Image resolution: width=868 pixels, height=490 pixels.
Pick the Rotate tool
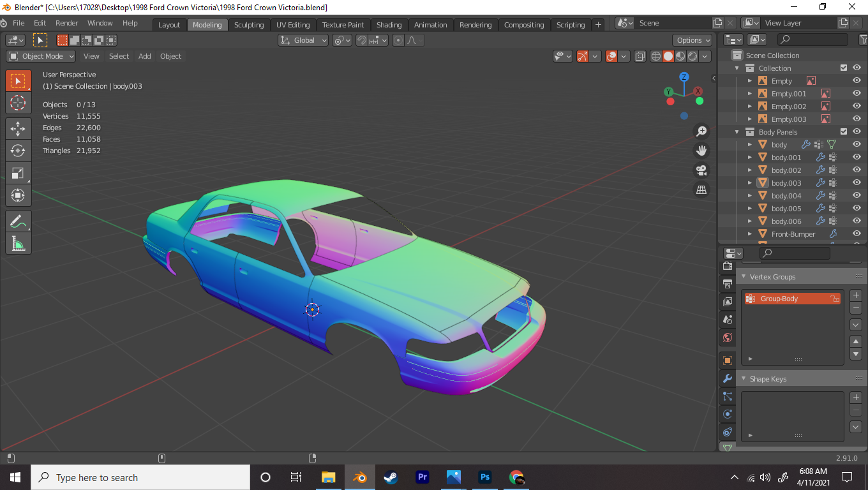coord(19,151)
